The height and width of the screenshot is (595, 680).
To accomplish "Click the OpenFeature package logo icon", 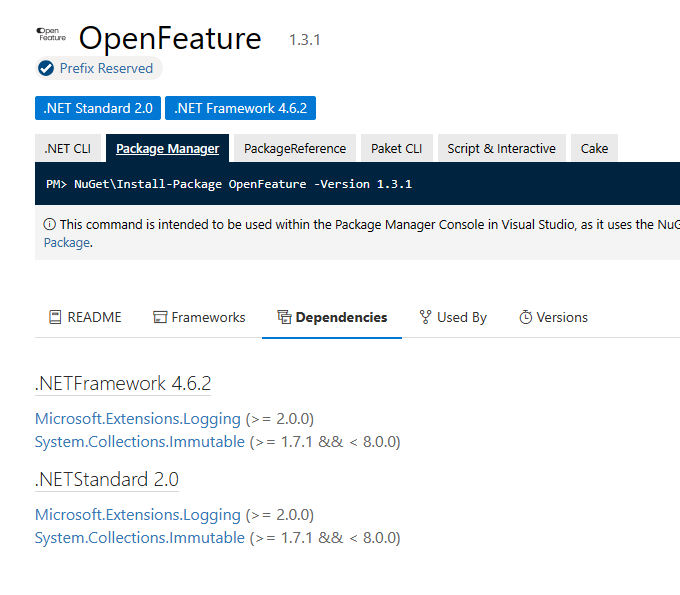I will pos(51,34).
